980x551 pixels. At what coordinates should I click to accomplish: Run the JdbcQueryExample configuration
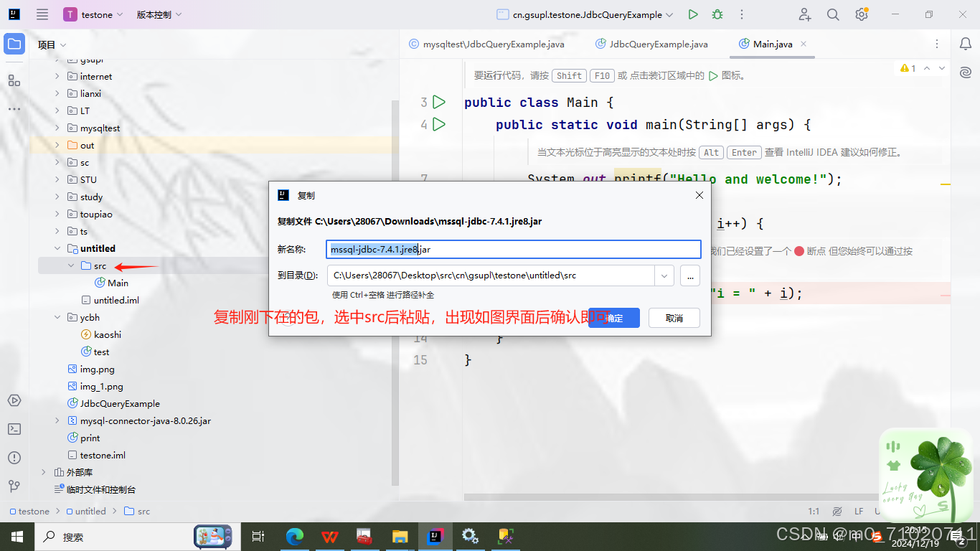[x=692, y=14]
